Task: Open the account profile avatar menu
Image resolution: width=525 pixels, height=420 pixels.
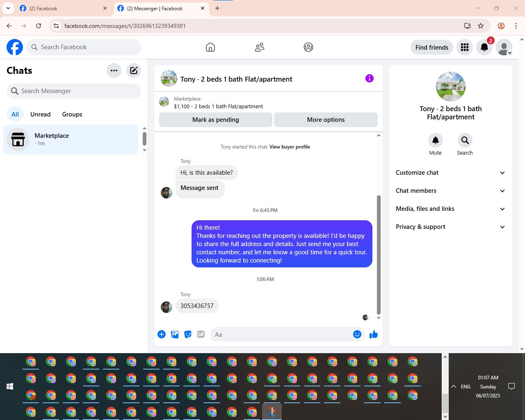Action: [x=504, y=47]
